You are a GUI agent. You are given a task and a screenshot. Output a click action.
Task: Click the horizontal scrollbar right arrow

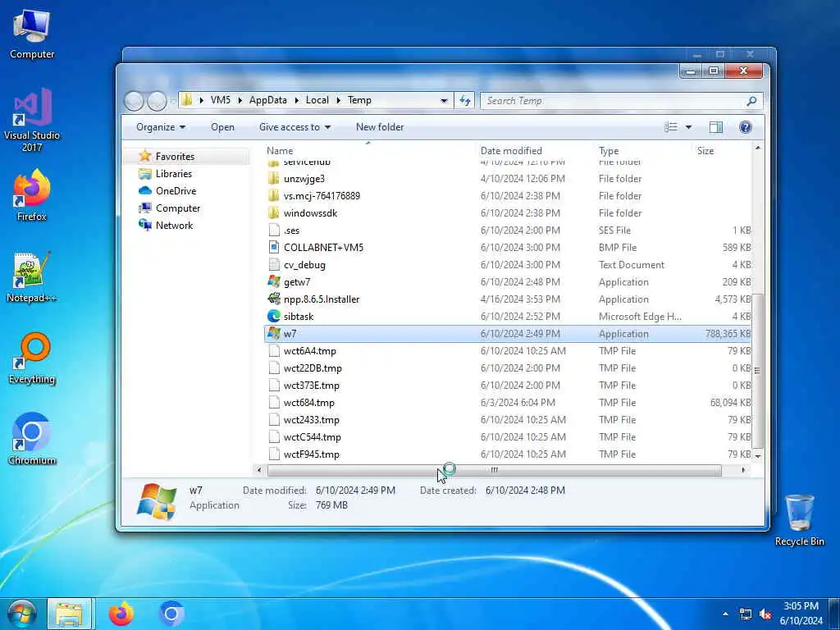click(743, 470)
